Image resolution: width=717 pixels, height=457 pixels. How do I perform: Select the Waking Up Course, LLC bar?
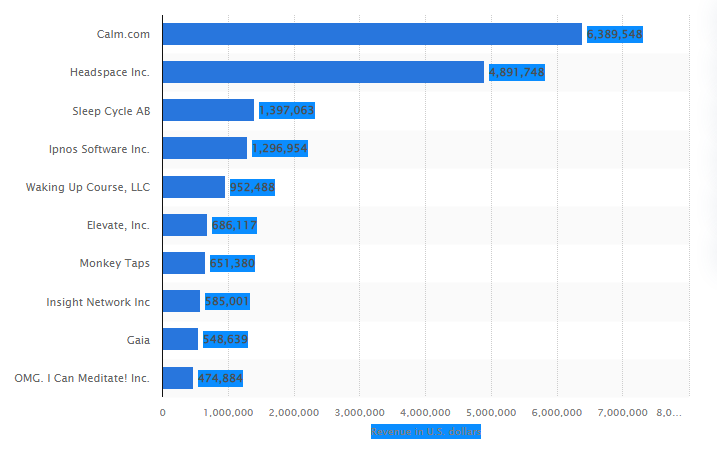coord(194,187)
